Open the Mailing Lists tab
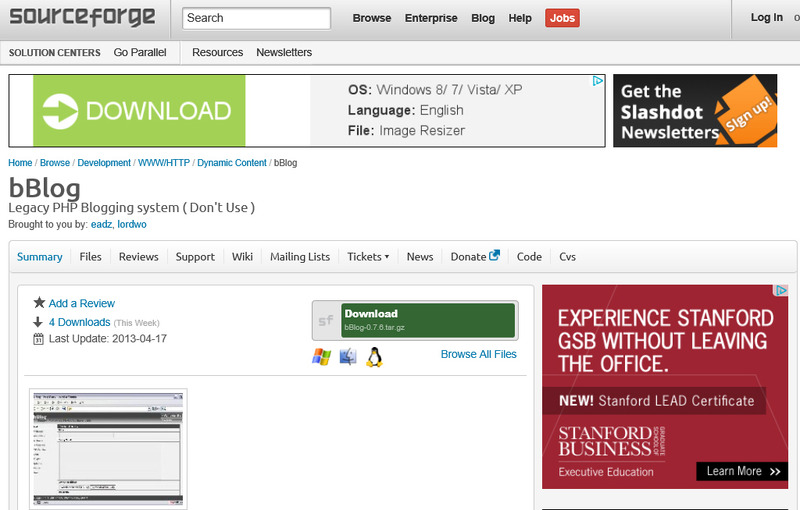The width and height of the screenshot is (800, 510). [300, 257]
